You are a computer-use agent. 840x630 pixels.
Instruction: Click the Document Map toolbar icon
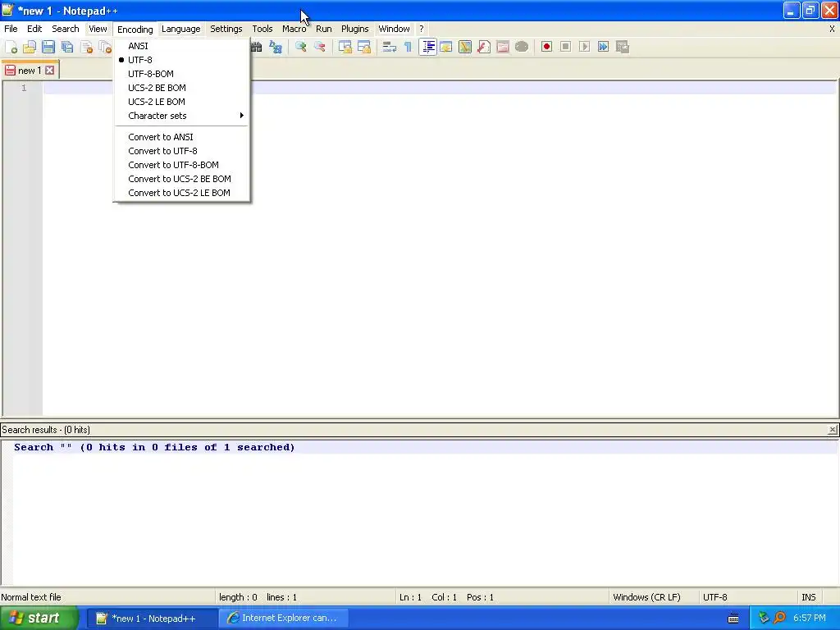[x=465, y=47]
